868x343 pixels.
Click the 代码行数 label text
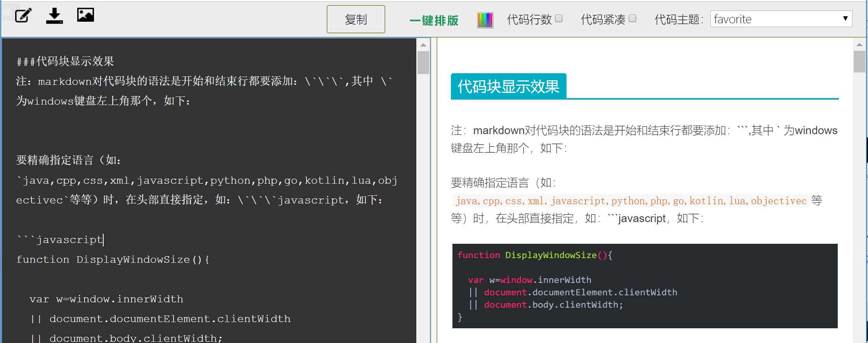coord(529,19)
